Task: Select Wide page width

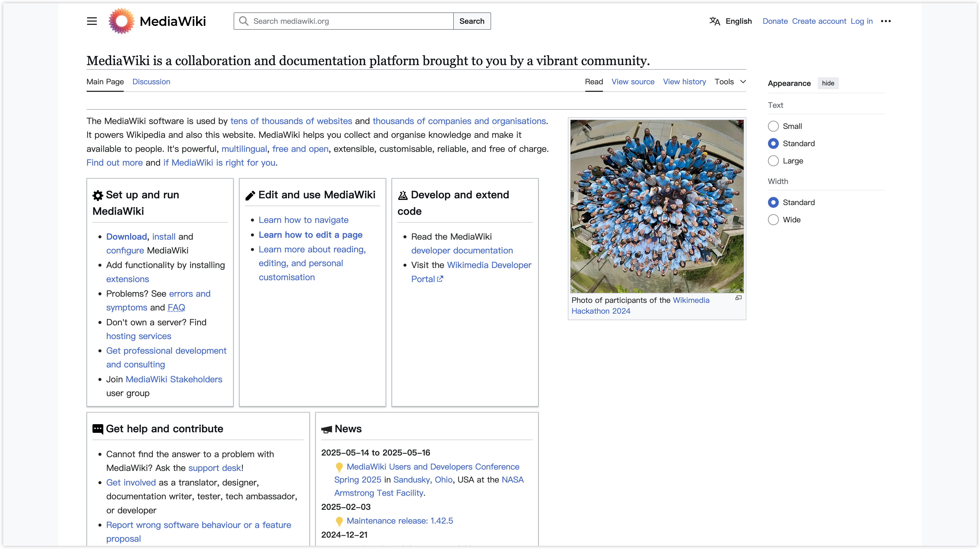Action: click(x=773, y=220)
